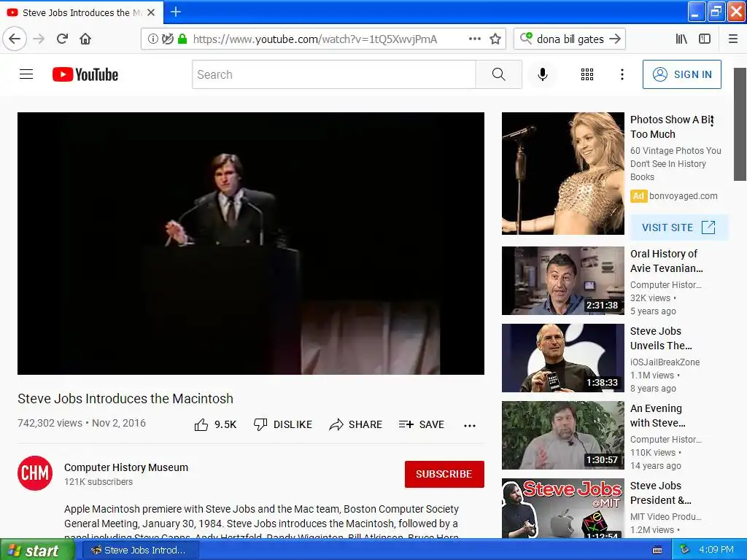Screen dimensions: 747x560
Task: View secure connection padlock details
Action: (x=182, y=39)
